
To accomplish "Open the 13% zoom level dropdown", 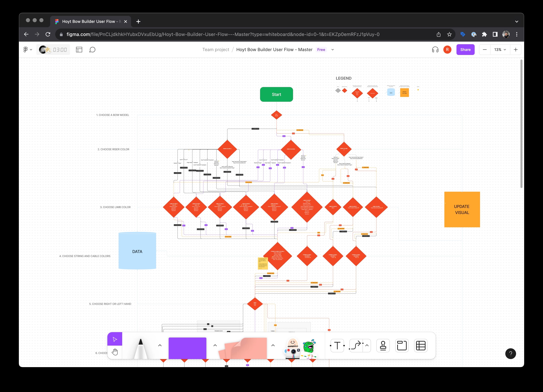I will point(500,50).
